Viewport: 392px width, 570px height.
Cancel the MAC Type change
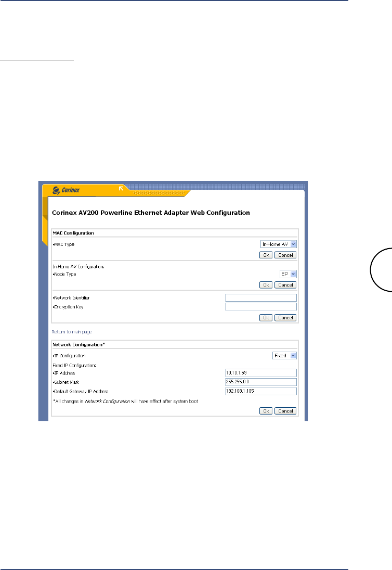click(x=285, y=255)
